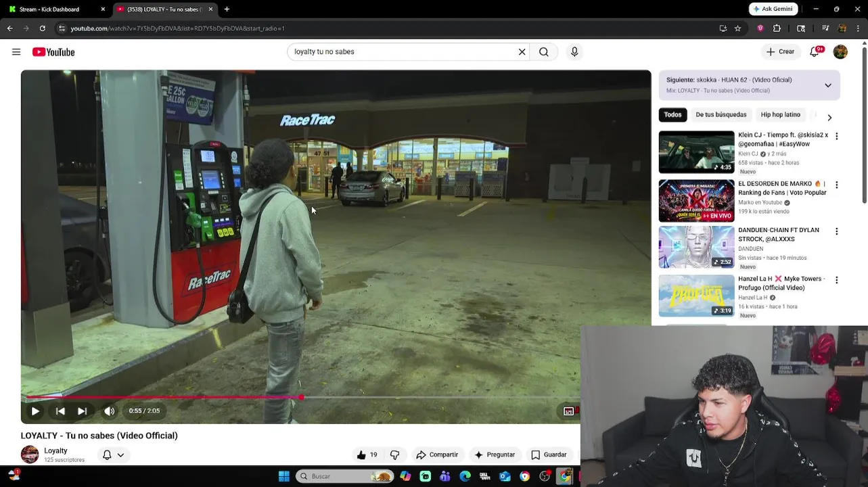Start voice search with microphone icon
The width and height of the screenshot is (868, 487).
[574, 52]
